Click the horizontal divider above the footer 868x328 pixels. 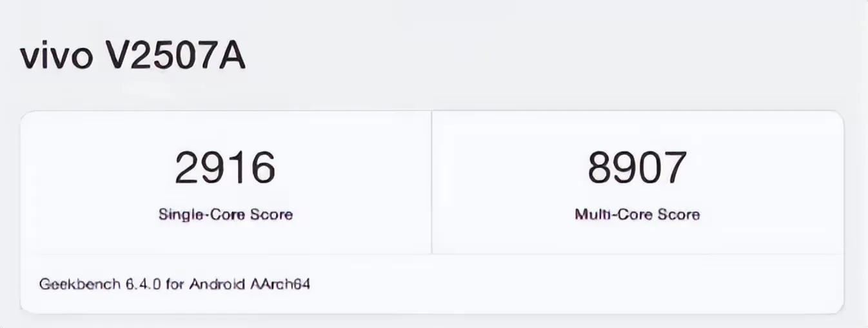(431, 254)
